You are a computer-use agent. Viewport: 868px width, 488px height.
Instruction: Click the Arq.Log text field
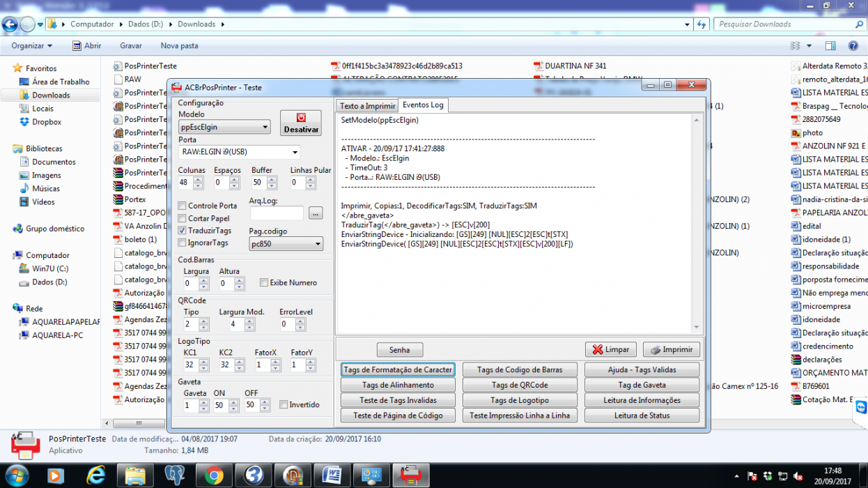(277, 213)
